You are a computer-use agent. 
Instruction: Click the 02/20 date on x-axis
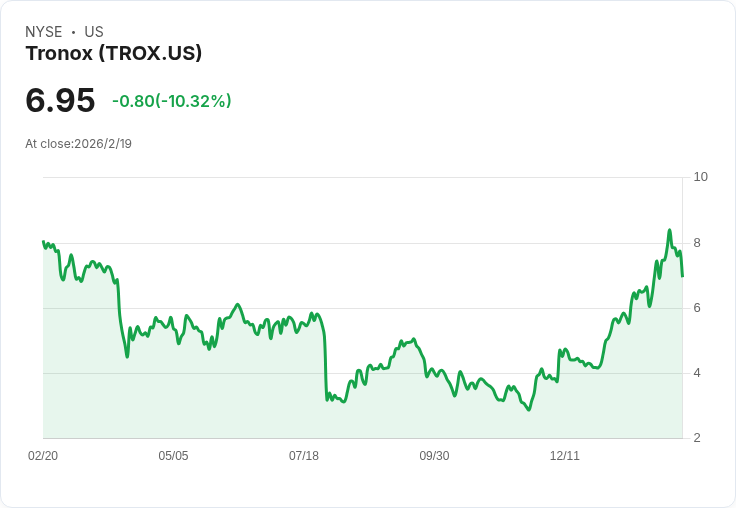pyautogui.click(x=43, y=456)
